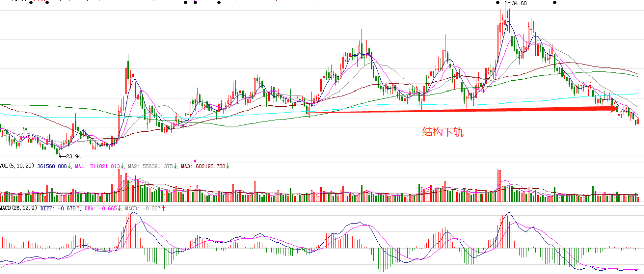Click the MA1: 511821.813 volume average readout
644x274 pixels.
(98, 166)
